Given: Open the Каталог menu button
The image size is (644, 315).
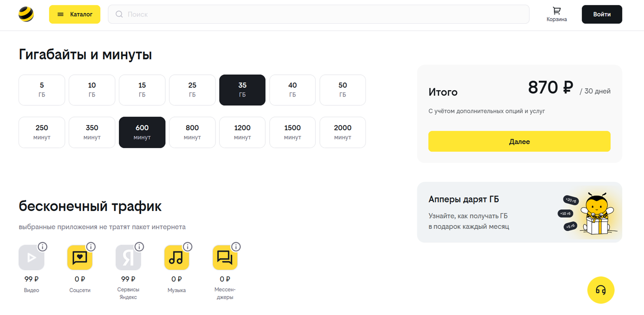Looking at the screenshot, I should coord(75,14).
